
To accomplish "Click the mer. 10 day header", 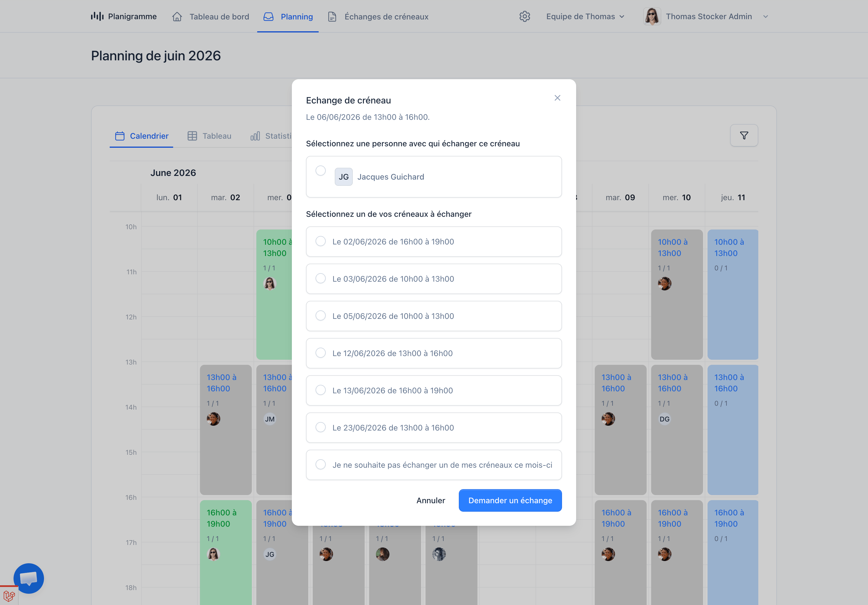I will click(x=676, y=197).
